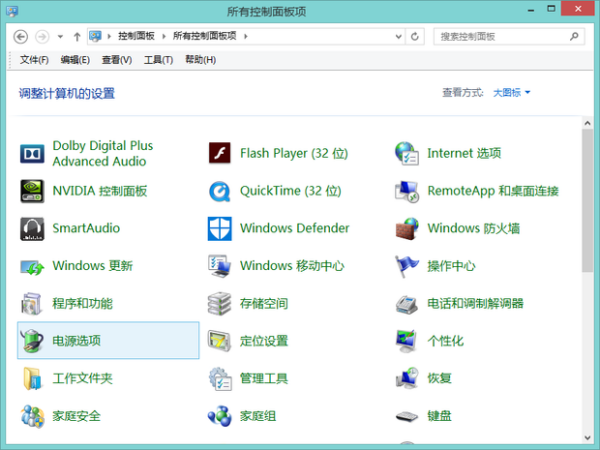Open the 家庭组 spheres icon
600x450 pixels.
coord(220,416)
